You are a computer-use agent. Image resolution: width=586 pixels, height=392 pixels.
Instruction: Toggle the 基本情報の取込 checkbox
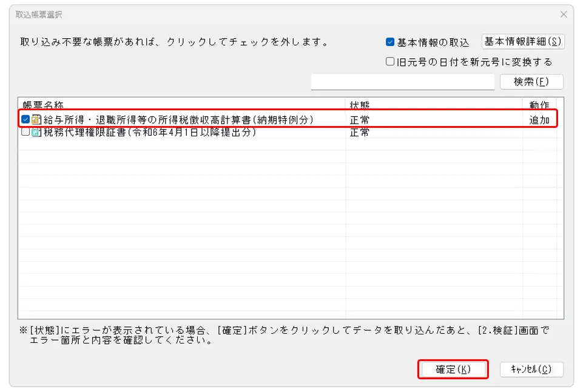391,42
